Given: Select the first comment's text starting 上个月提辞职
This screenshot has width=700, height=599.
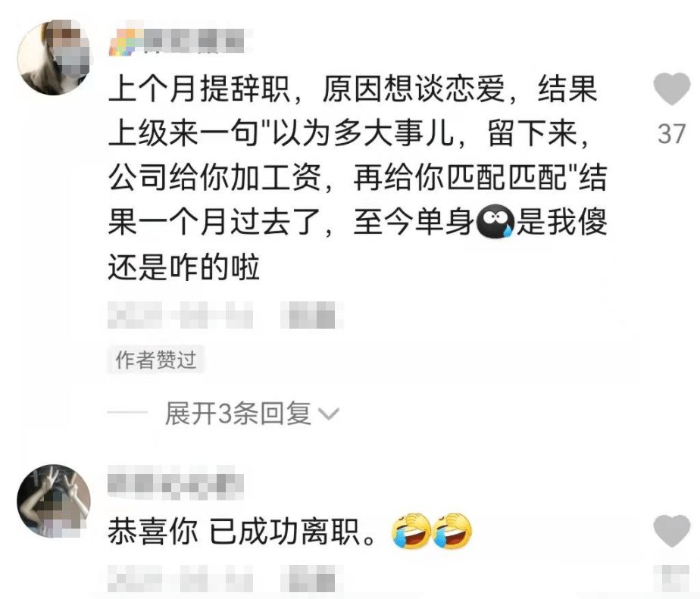Looking at the screenshot, I should click(x=357, y=177).
